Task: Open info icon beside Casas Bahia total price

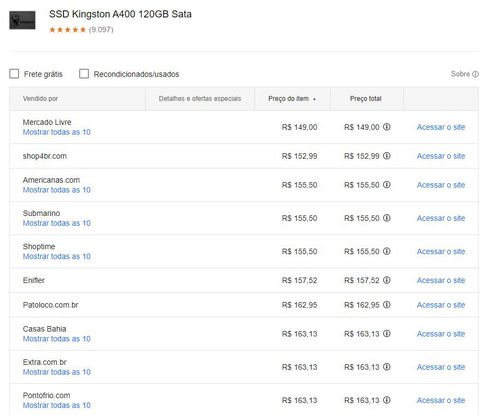Action: tap(387, 334)
